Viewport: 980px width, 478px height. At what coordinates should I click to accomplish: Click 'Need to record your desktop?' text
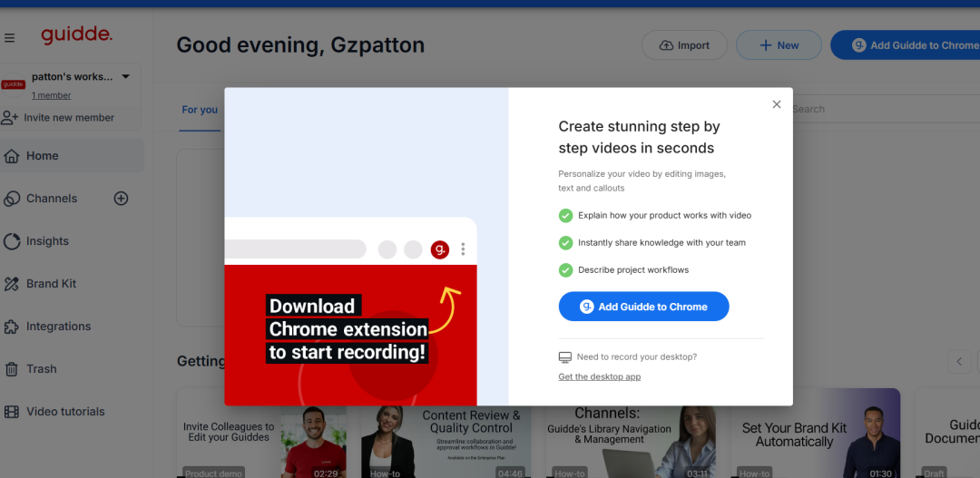[636, 356]
